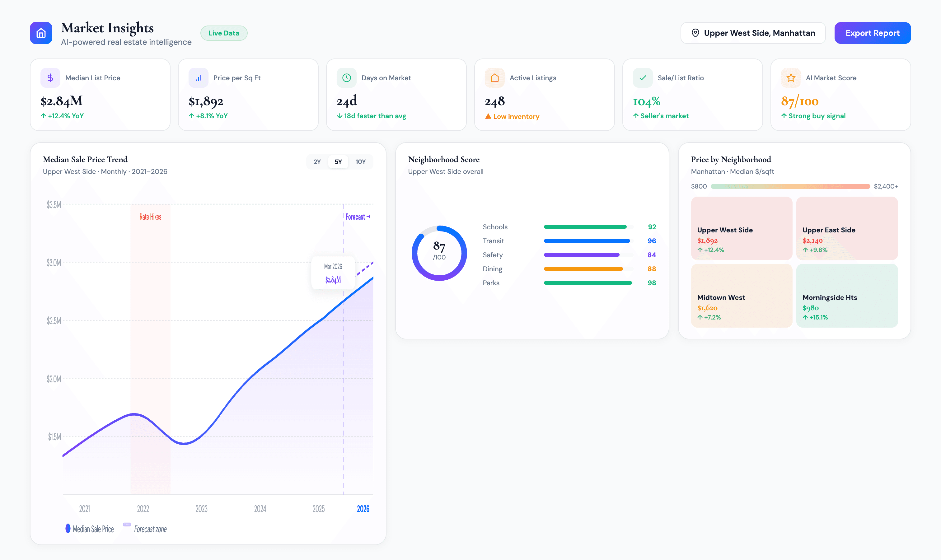Click the clock icon on Days on Market card

point(346,77)
